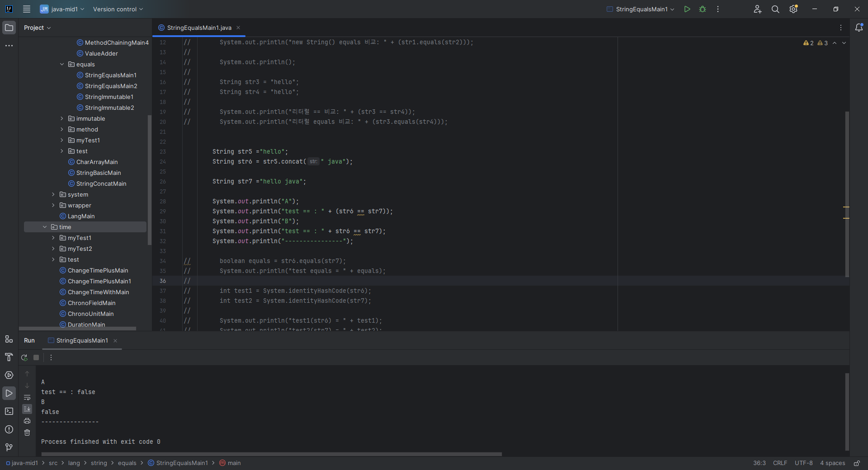The image size is (868, 470).
Task: Click the editor vertical scrollbar
Action: click(x=847, y=194)
